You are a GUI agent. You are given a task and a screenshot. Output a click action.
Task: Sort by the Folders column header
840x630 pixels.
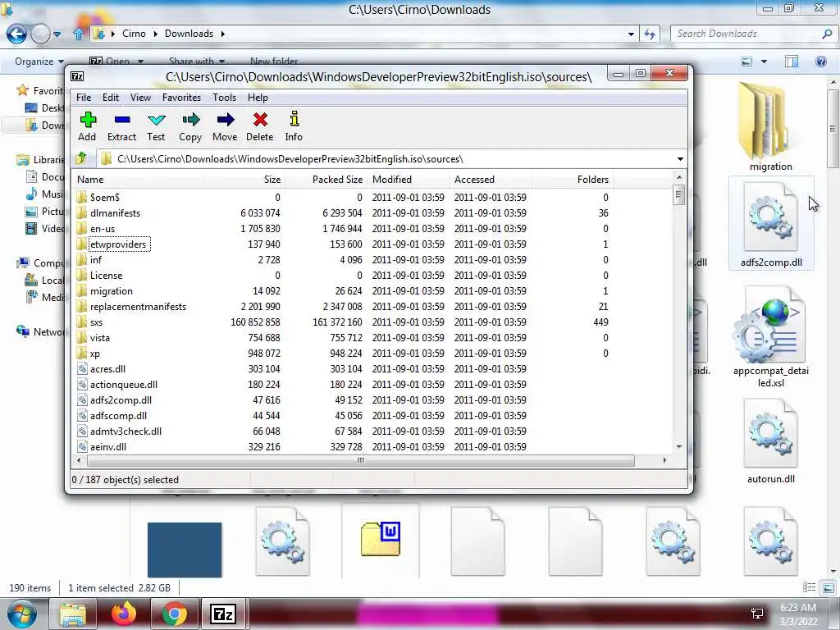[572, 180]
